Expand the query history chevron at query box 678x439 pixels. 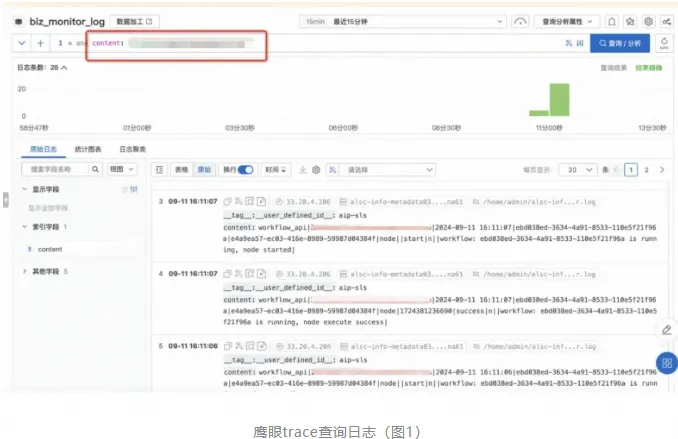[x=22, y=43]
